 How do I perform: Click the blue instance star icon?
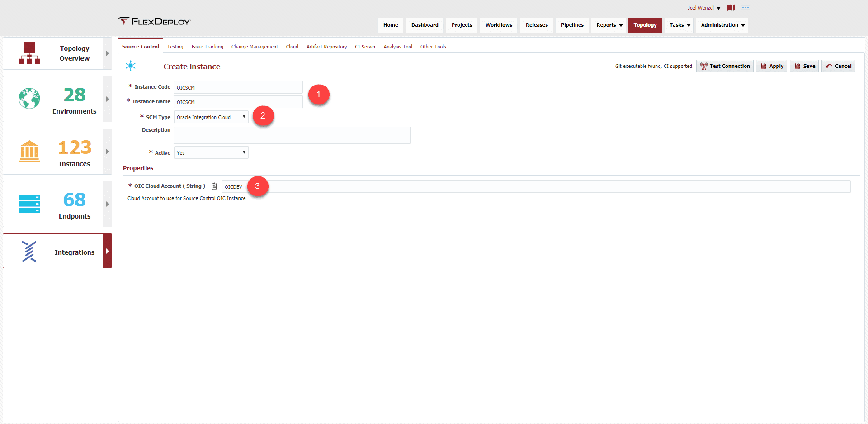(x=131, y=66)
